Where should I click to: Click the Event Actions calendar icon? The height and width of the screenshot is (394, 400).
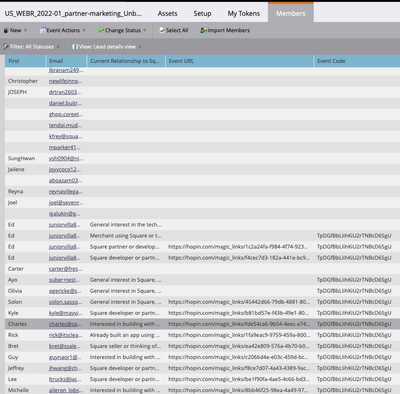click(43, 30)
